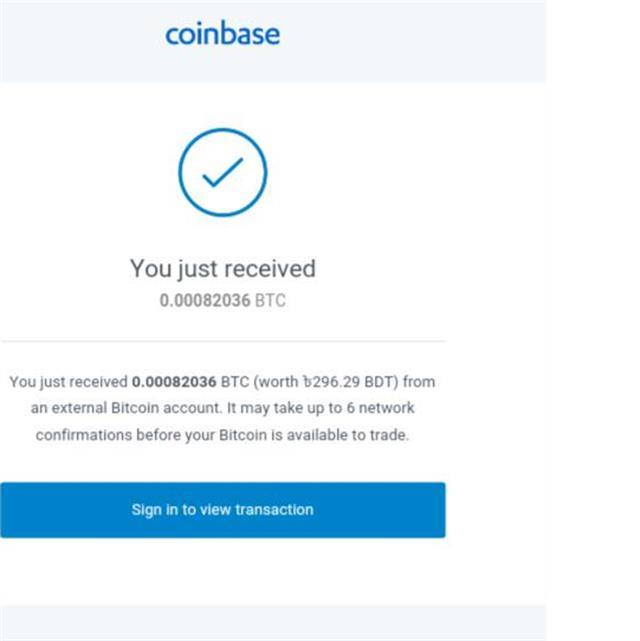640x641 pixels.
Task: Click the gray footer band at the bottom
Action: [272, 622]
